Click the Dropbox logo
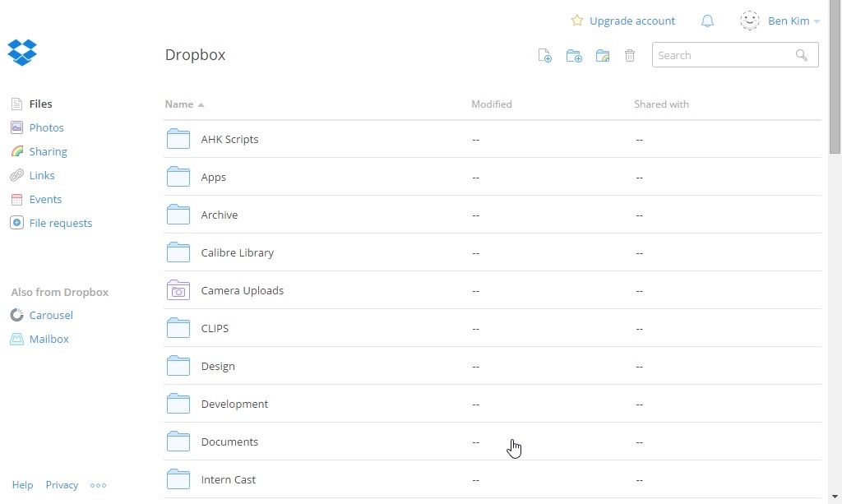 coord(22,53)
